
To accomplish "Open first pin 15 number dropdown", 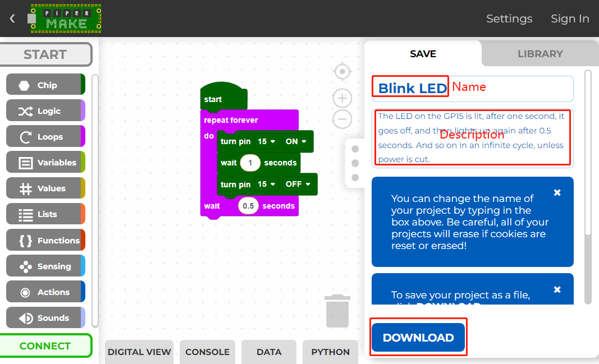I will click(266, 141).
